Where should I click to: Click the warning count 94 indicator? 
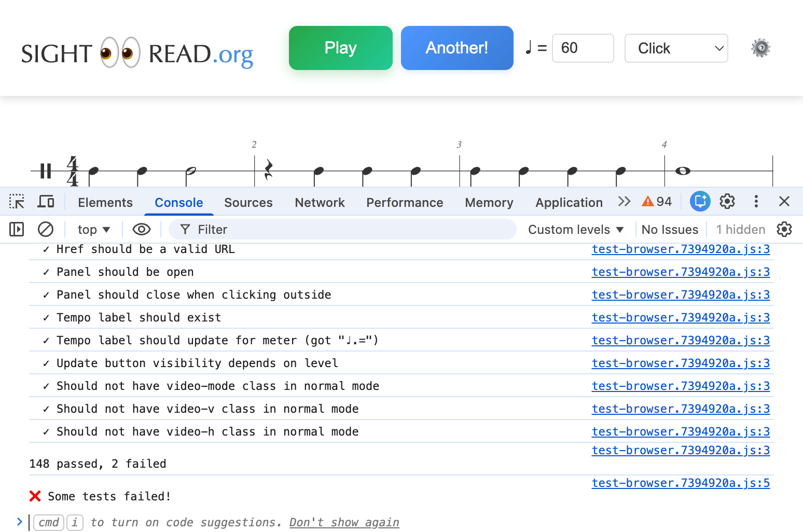pyautogui.click(x=657, y=202)
